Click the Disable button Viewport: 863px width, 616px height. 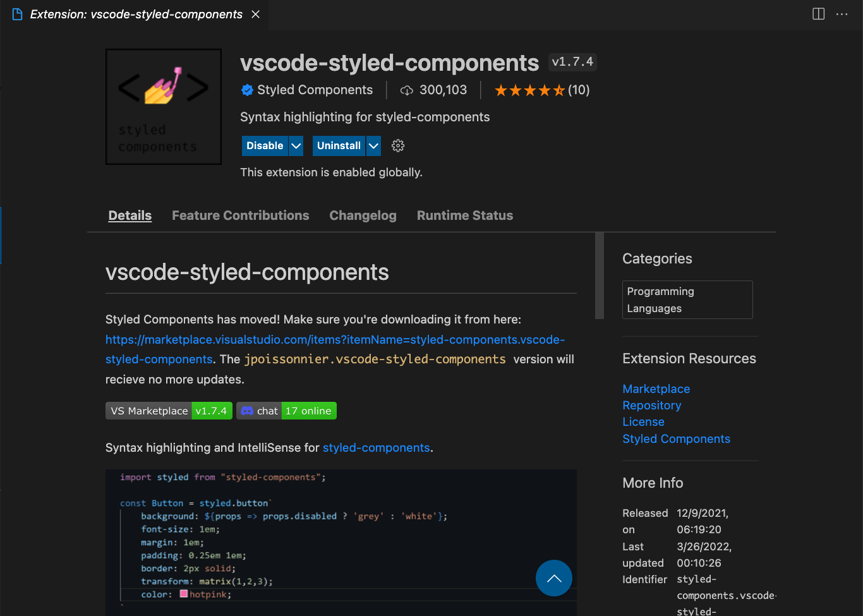[x=265, y=146]
